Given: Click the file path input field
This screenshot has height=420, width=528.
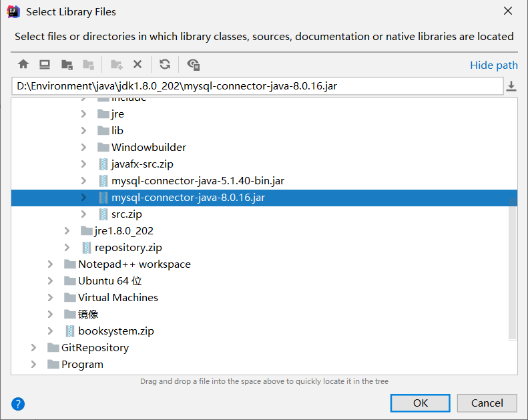Looking at the screenshot, I should click(x=258, y=86).
